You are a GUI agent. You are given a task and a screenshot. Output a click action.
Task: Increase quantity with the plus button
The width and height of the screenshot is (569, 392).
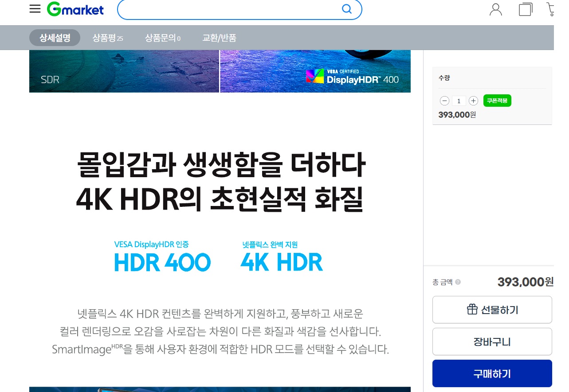click(x=473, y=101)
